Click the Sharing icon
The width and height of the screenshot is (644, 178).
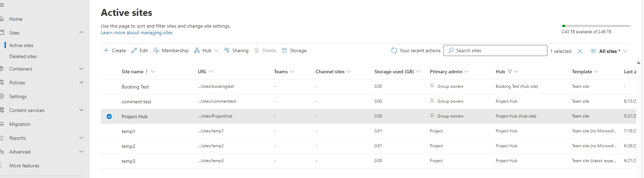(x=227, y=50)
